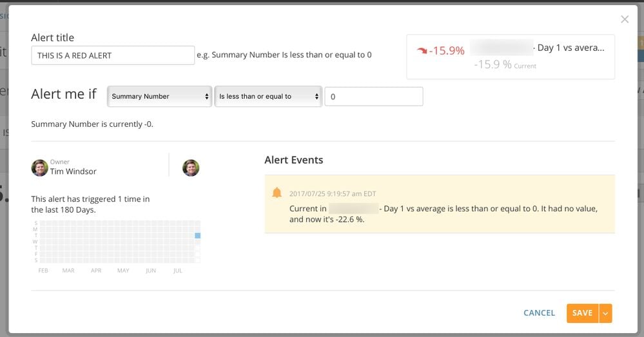Image resolution: width=644 pixels, height=337 pixels.
Task: Click the Alert title input field
Action: click(113, 55)
